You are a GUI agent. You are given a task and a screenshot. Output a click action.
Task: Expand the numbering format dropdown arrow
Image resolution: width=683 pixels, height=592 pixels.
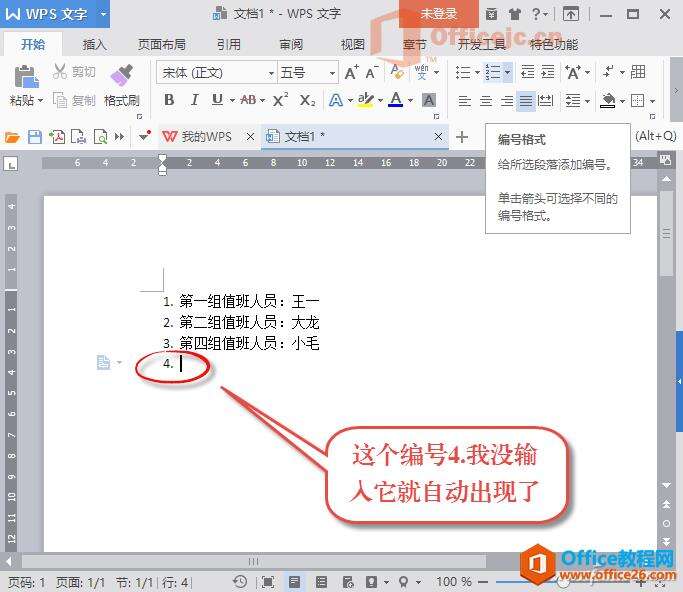507,72
